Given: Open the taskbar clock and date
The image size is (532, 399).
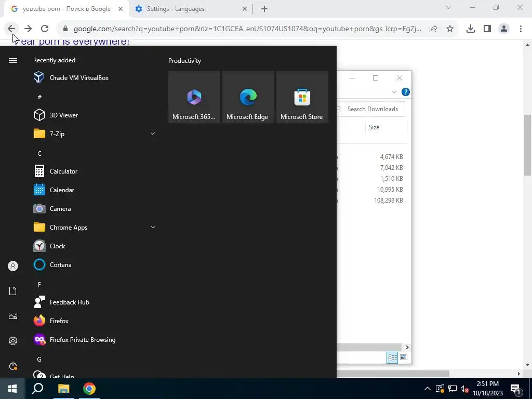Looking at the screenshot, I should pyautogui.click(x=488, y=389).
